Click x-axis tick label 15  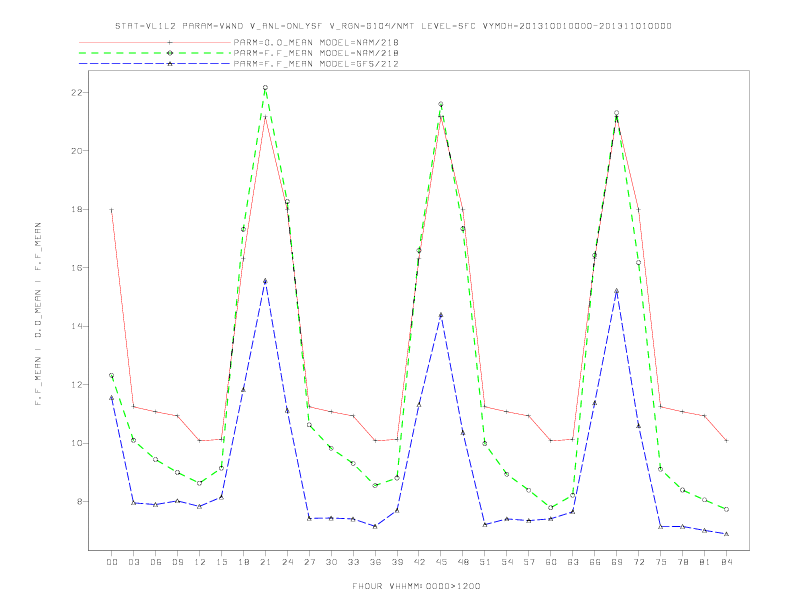[221, 562]
